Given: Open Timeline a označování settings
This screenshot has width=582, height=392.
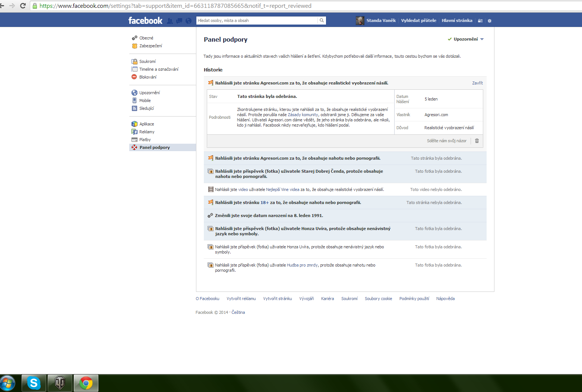Looking at the screenshot, I should coord(159,69).
